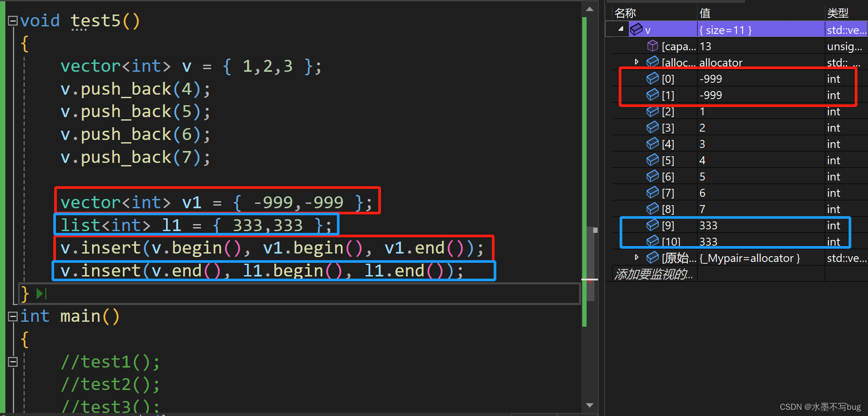Click the v.push_back(7); code line
Screen dimensions: 868x416
136,157
